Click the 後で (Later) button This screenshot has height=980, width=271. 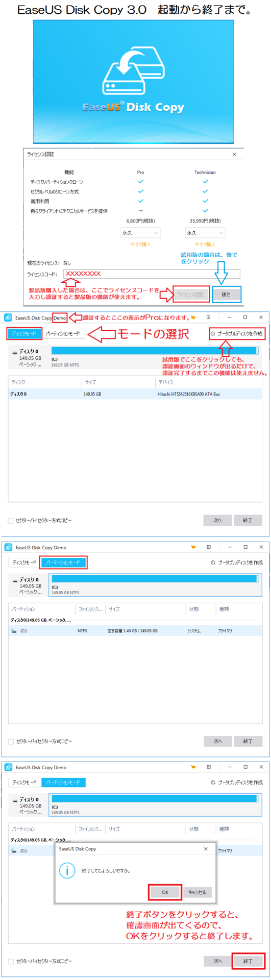click(x=226, y=295)
